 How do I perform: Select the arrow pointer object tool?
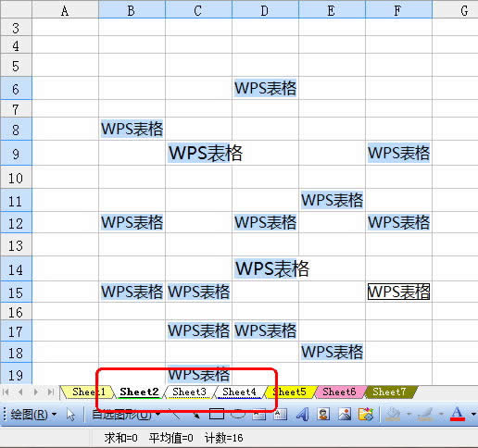(x=70, y=415)
